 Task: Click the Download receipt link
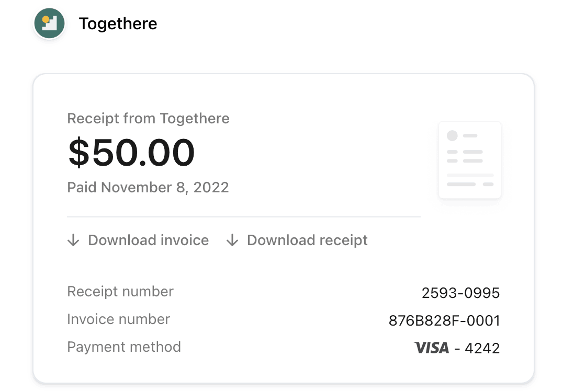coord(307,240)
